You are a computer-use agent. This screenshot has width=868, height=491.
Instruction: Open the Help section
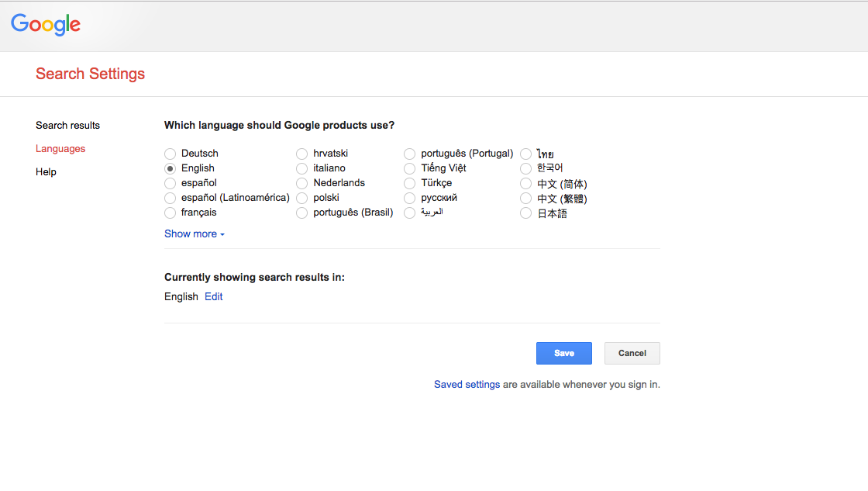(x=46, y=171)
